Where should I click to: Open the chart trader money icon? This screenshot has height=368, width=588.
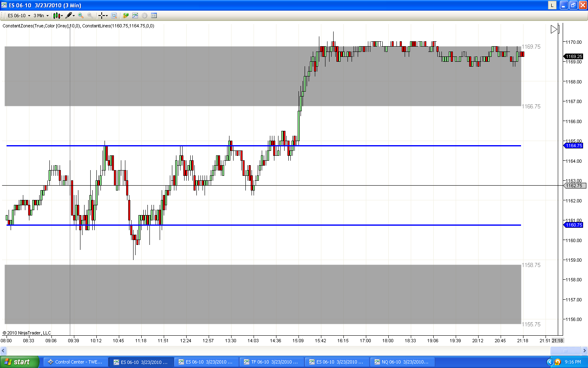126,16
